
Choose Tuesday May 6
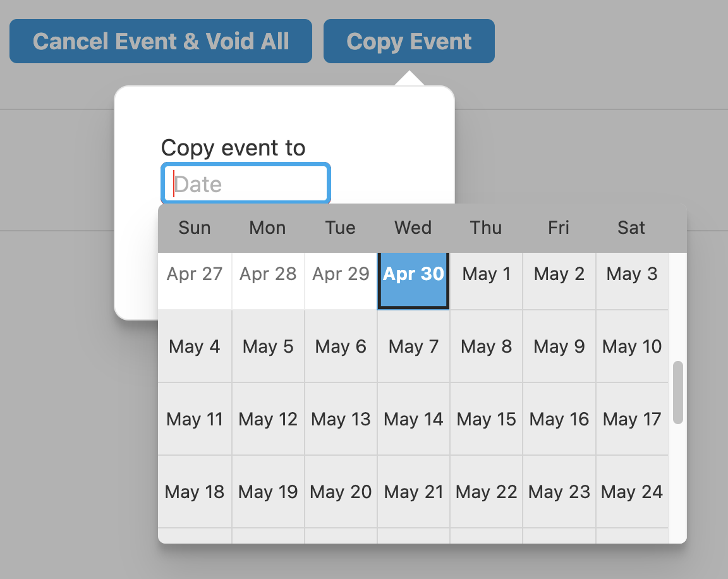(x=341, y=346)
